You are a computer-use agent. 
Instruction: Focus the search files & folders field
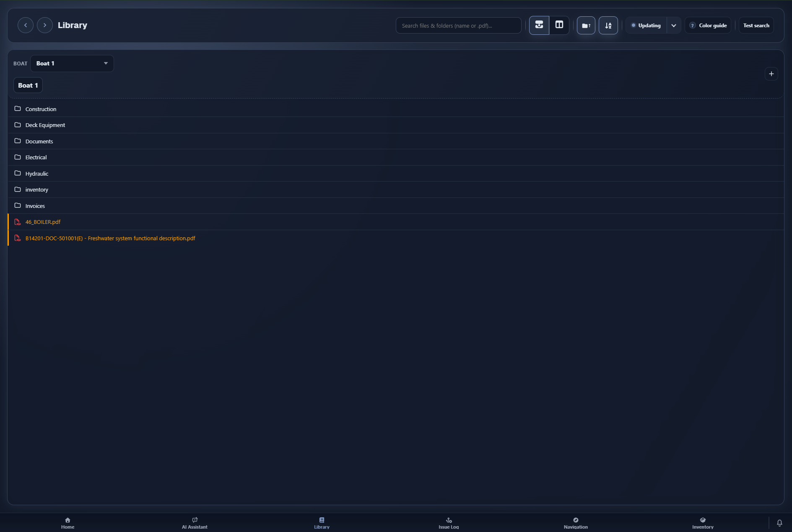[x=459, y=25]
